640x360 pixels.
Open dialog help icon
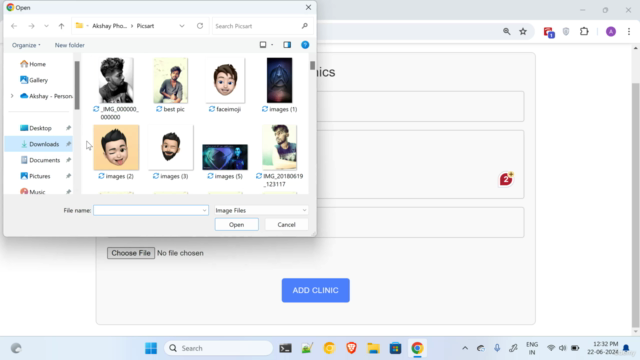click(x=305, y=45)
